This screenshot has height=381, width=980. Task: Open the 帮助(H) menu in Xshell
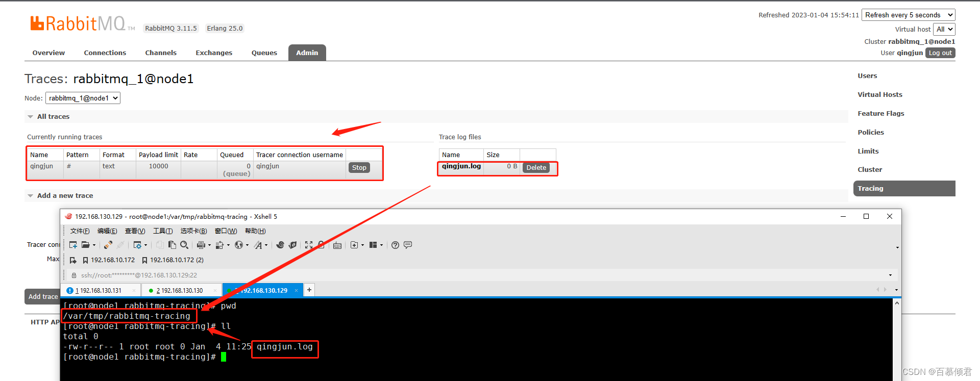(255, 231)
